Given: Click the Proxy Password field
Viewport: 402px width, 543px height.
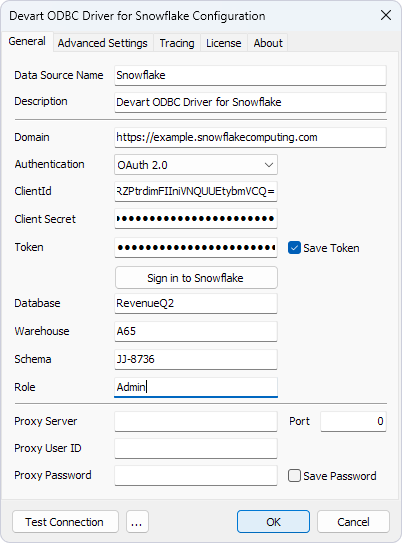Looking at the screenshot, I should click(x=196, y=475).
